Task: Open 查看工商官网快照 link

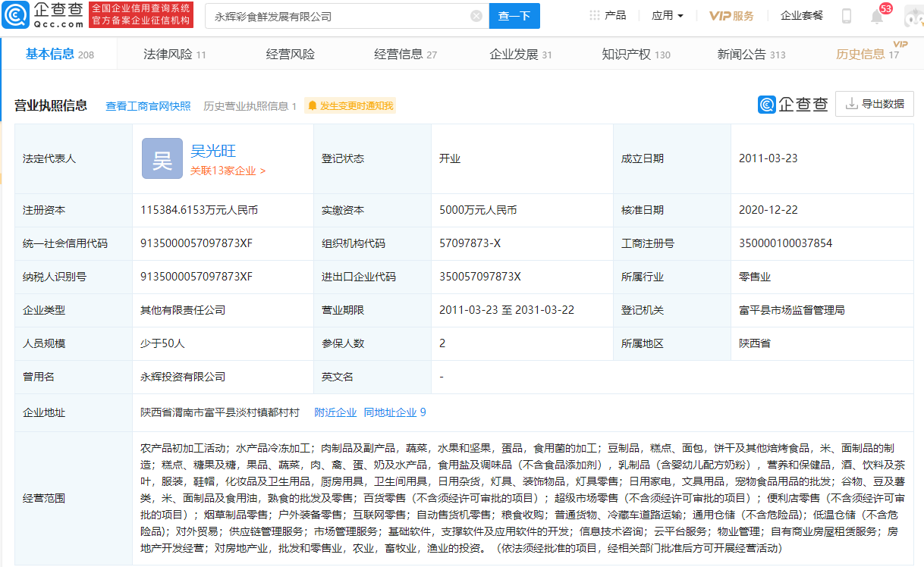Action: pos(148,106)
